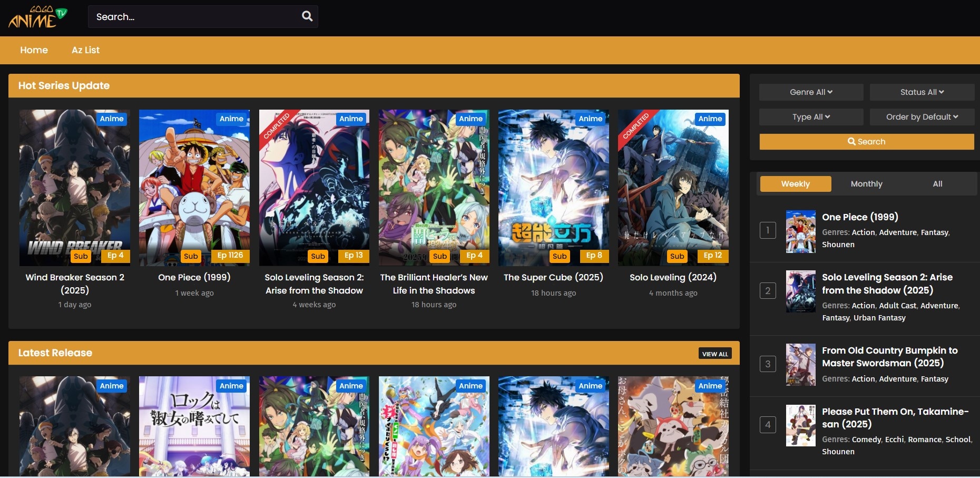Viewport: 980px width, 478px height.
Task: Expand the Status All dropdown
Action: click(922, 92)
